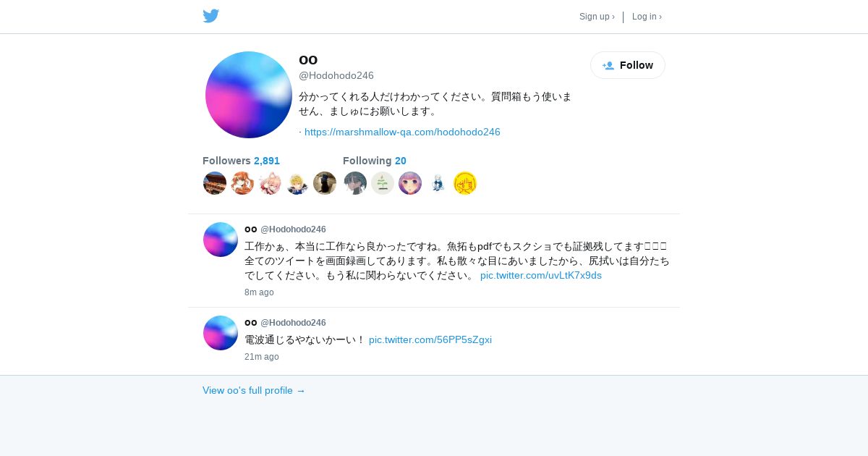This screenshot has width=868, height=456.
Task: Select the pink-haired third follower avatar
Action: pos(270,183)
